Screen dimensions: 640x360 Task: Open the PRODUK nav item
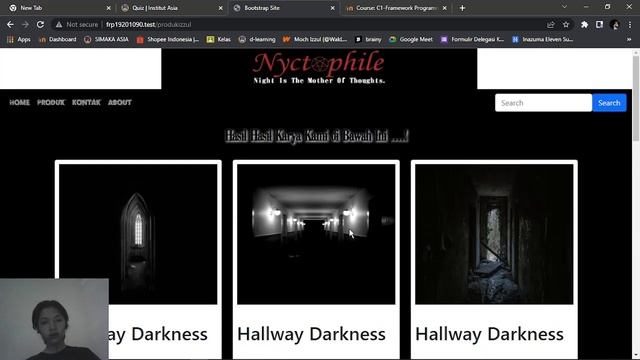(x=51, y=102)
